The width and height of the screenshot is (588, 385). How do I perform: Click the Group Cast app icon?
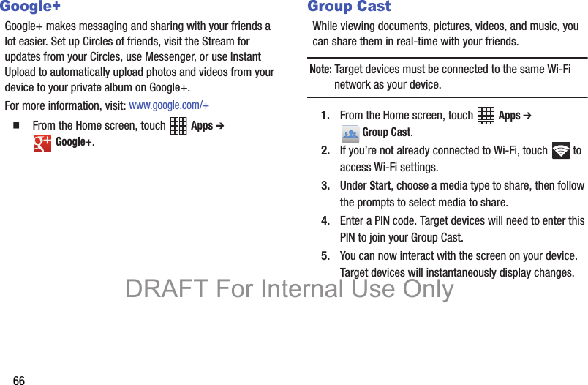(x=350, y=134)
